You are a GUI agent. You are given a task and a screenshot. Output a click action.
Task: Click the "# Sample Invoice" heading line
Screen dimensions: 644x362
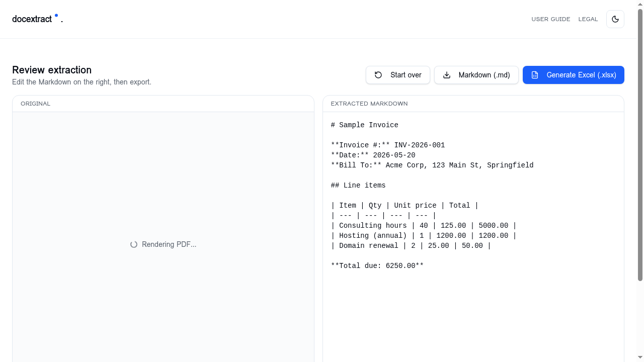coord(365,125)
